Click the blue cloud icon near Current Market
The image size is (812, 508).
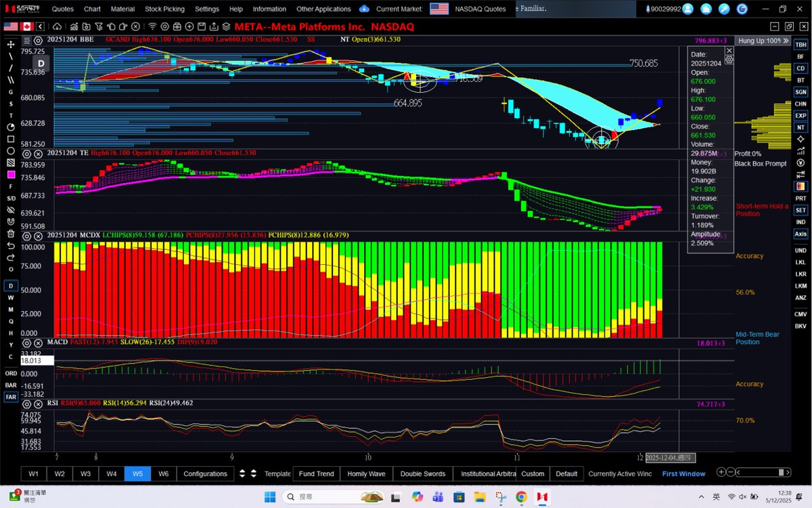pyautogui.click(x=364, y=9)
